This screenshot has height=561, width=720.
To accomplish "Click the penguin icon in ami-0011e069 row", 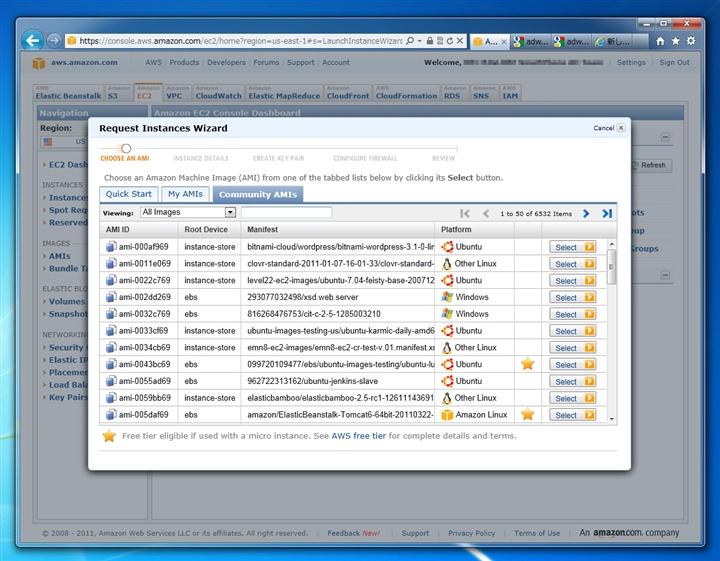I will point(446,264).
